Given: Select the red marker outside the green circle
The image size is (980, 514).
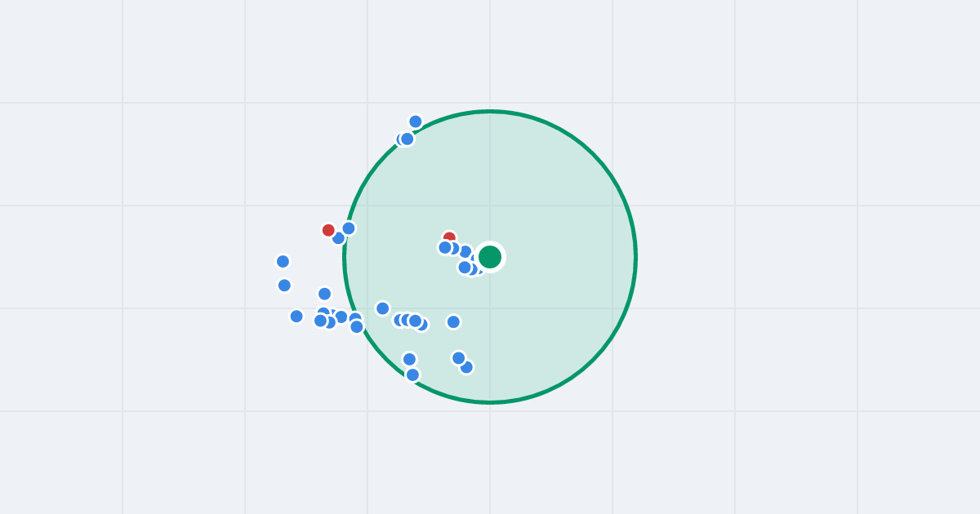Looking at the screenshot, I should click(328, 230).
